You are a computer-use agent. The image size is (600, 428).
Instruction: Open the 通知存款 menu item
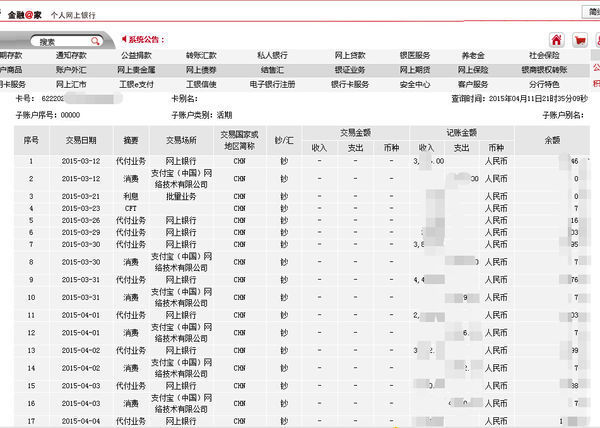71,55
